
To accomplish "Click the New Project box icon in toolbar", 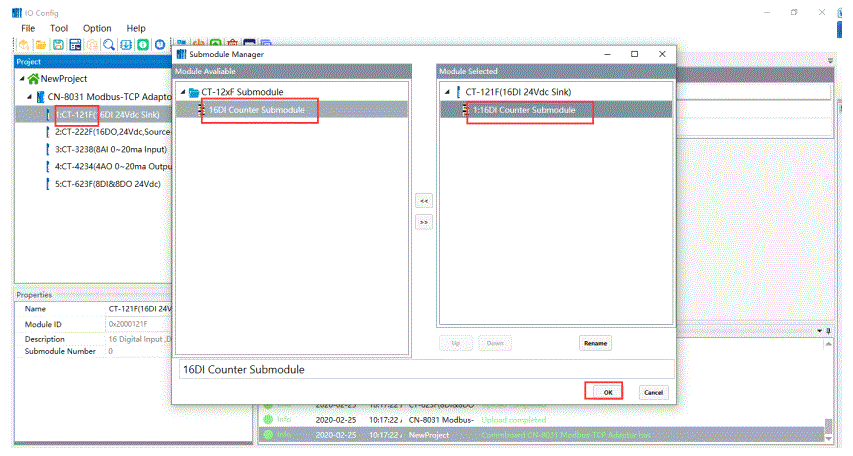I will (23, 45).
